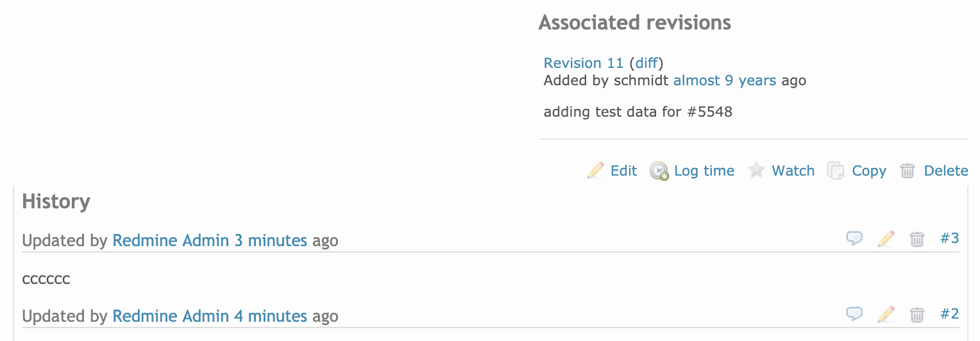Quote note #3 using the speech bubble
Screen dimensions: 980x341
[x=854, y=239]
